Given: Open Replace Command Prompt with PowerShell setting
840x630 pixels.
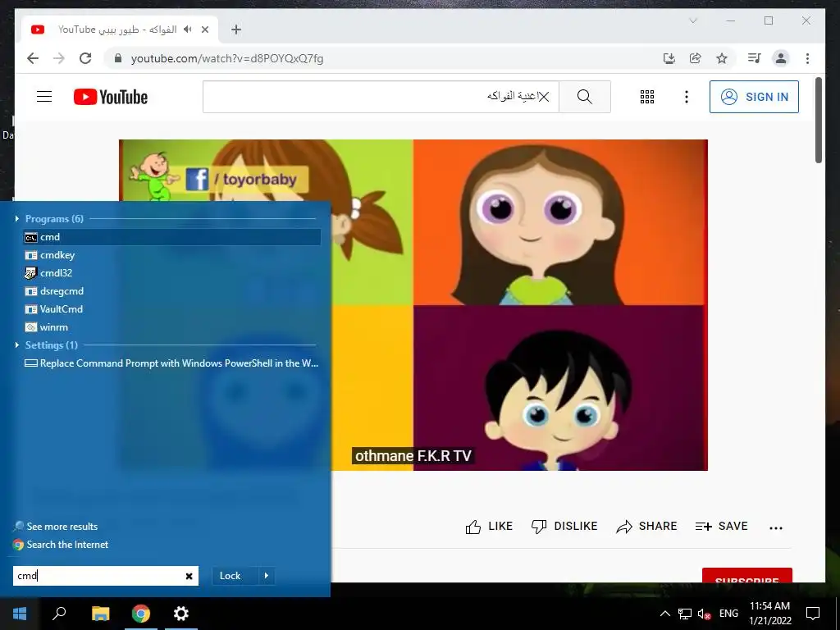Looking at the screenshot, I should pos(171,363).
